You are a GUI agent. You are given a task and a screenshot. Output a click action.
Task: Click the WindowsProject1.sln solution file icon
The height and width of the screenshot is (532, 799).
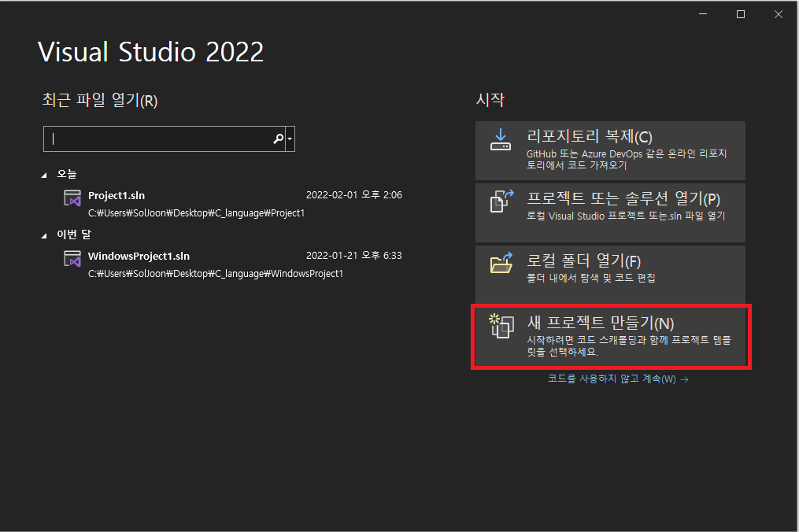[72, 258]
